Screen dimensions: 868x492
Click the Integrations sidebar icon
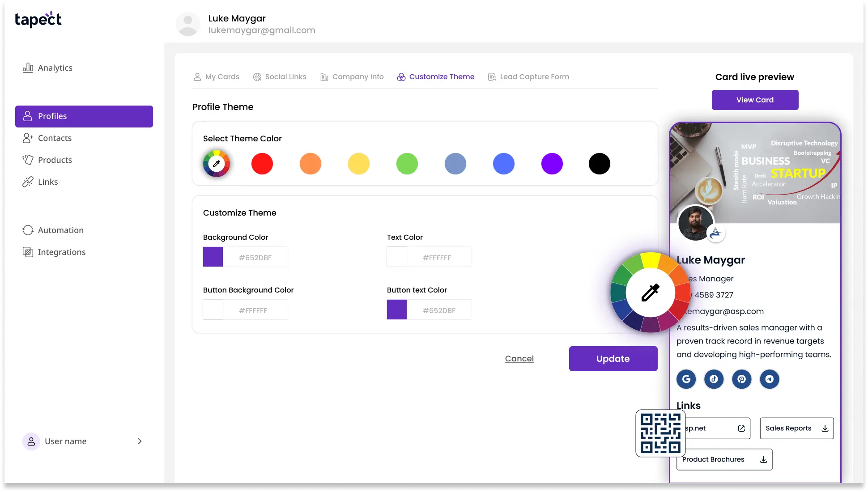[x=27, y=251]
